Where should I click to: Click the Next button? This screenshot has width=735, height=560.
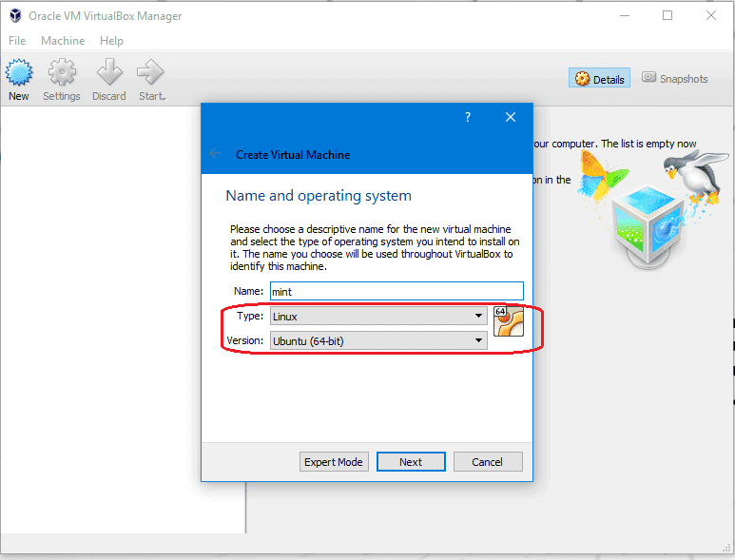pyautogui.click(x=411, y=461)
